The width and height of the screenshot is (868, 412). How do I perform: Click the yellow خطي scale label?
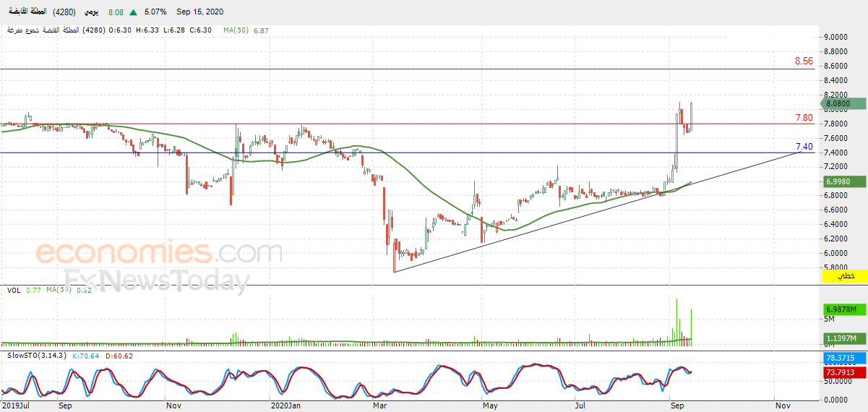[845, 276]
